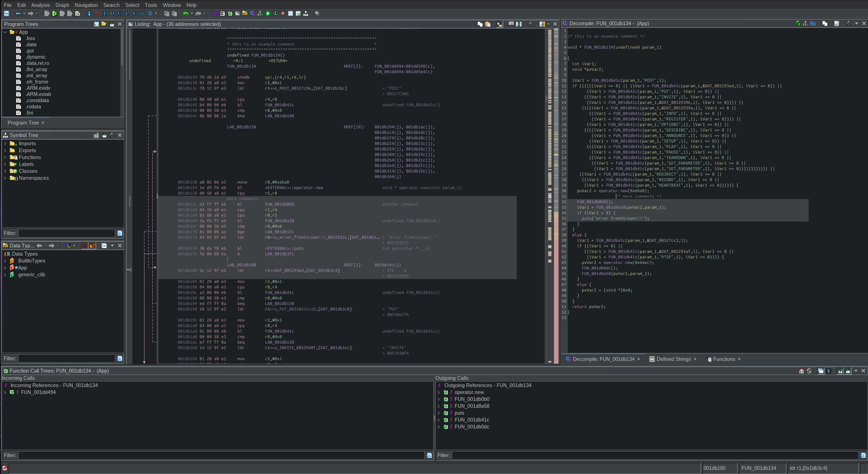Viewport: 868px width, 474px height.
Task: Click FUN_001dd494 in the Incoming Calls tree
Action: coord(38,392)
